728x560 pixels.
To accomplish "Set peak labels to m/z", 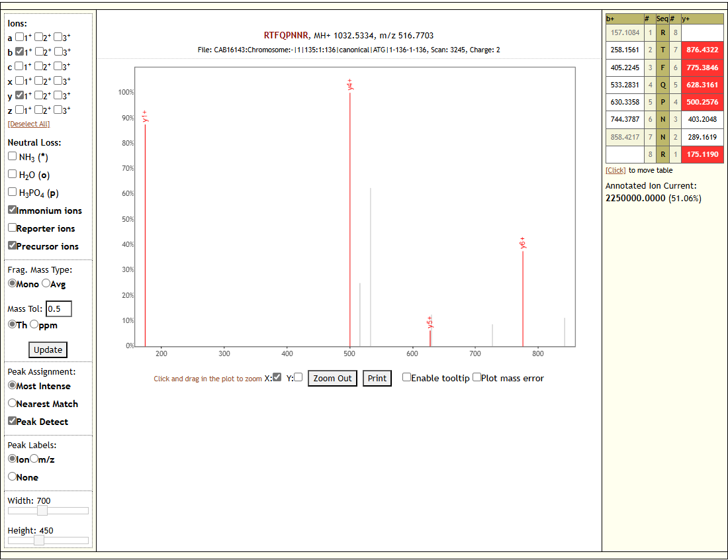I will tap(34, 459).
